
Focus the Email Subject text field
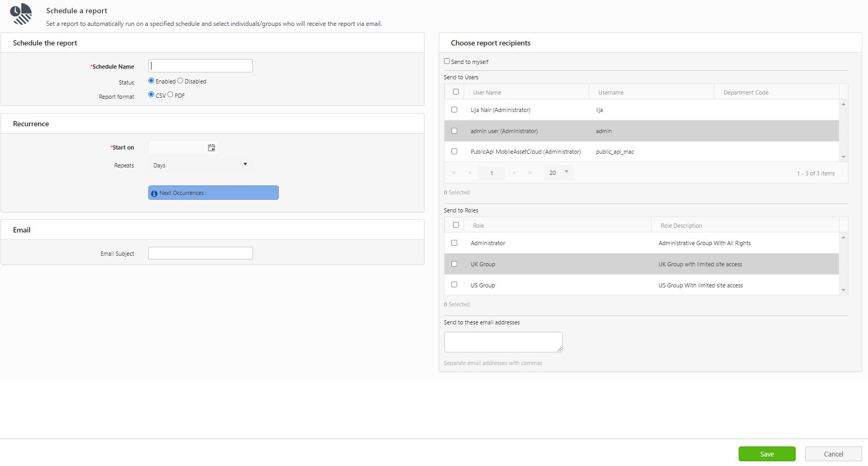201,253
